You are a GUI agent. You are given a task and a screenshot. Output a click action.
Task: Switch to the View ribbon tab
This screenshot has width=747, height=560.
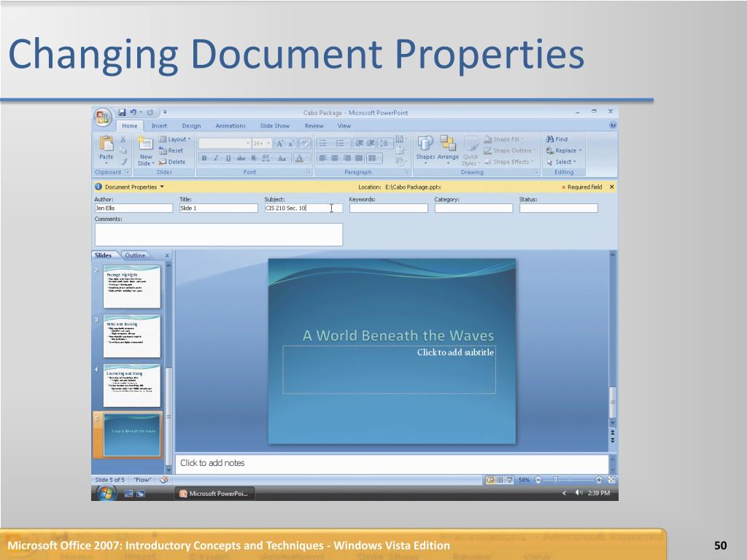pos(344,125)
